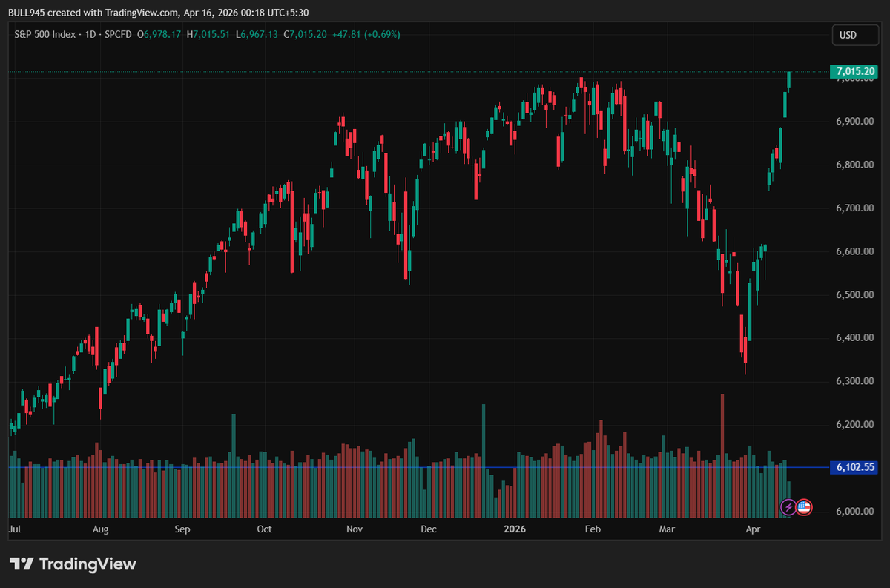Click the 6,200.00 price axis label

point(855,425)
